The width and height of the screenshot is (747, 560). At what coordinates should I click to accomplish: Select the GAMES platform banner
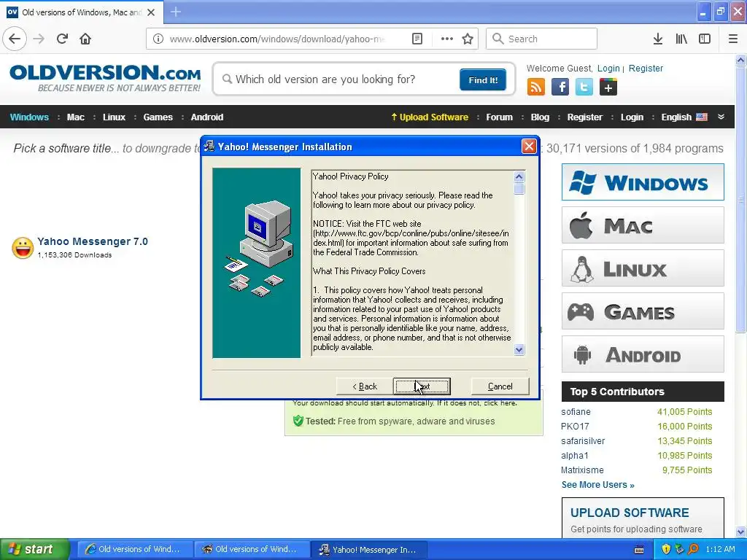click(x=643, y=311)
